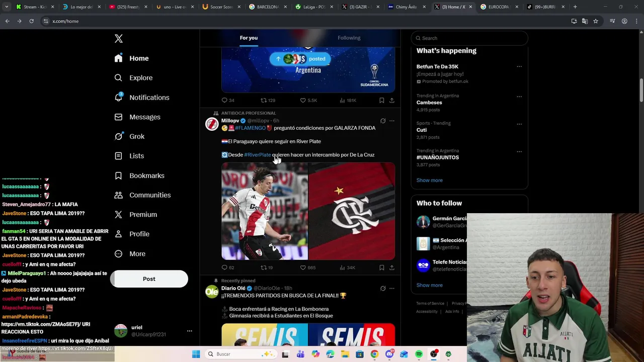This screenshot has height=362, width=644.
Task: Open Notifications from sidebar
Action: click(x=141, y=98)
